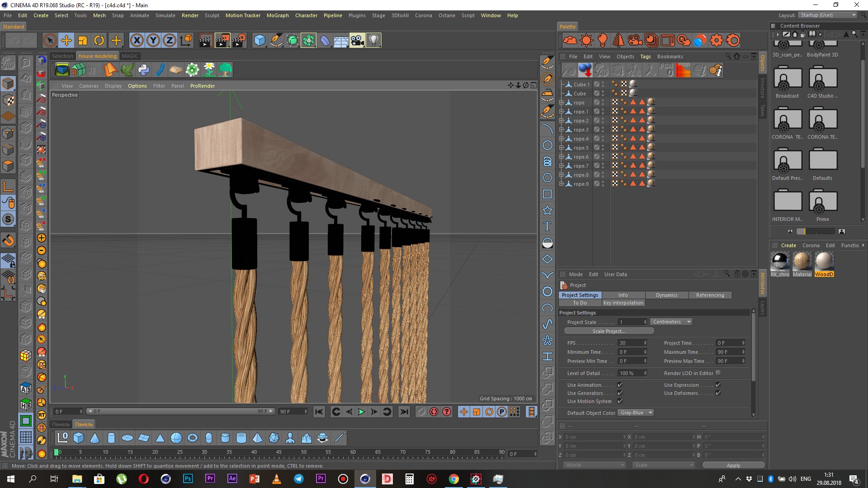Toggle Use Motion System checkbox
This screenshot has height=488, width=868.
click(620, 401)
